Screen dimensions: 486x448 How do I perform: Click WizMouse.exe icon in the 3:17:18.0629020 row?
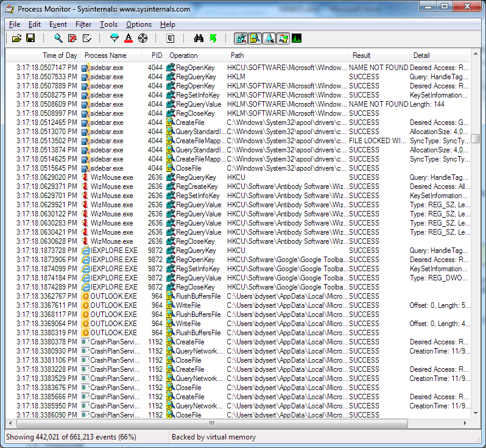pyautogui.click(x=85, y=177)
